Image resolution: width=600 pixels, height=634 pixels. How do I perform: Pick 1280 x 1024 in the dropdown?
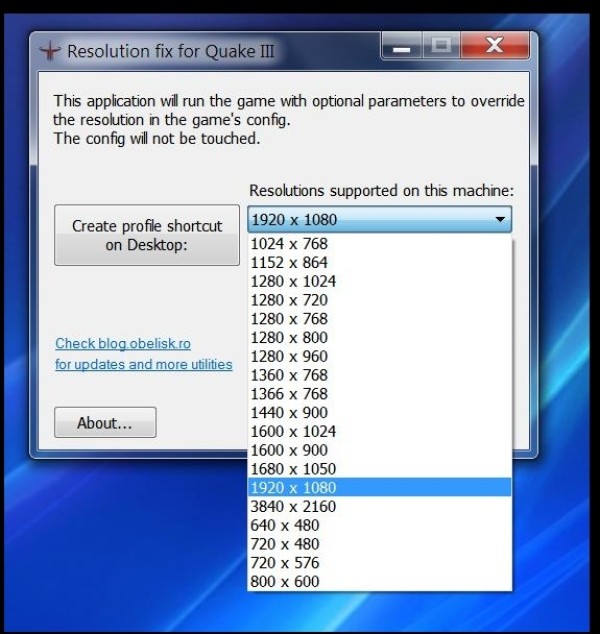point(379,281)
